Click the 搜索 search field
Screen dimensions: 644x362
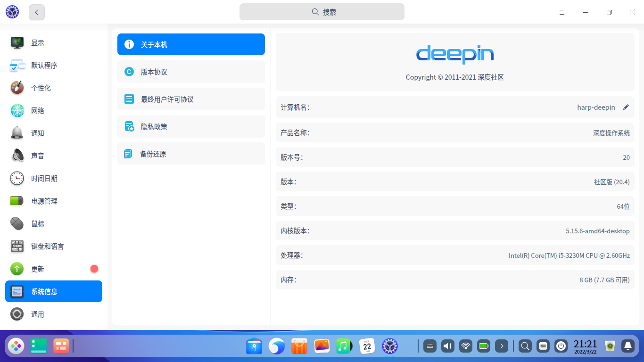coord(322,12)
